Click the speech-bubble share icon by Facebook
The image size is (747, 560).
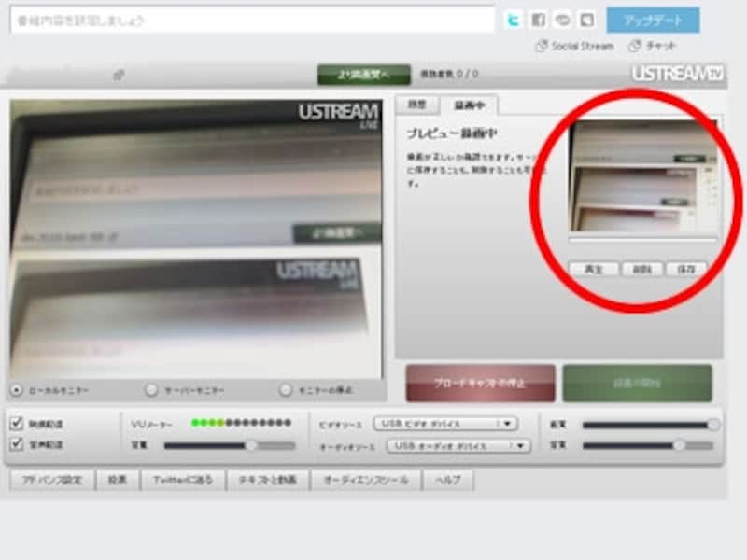pos(563,20)
